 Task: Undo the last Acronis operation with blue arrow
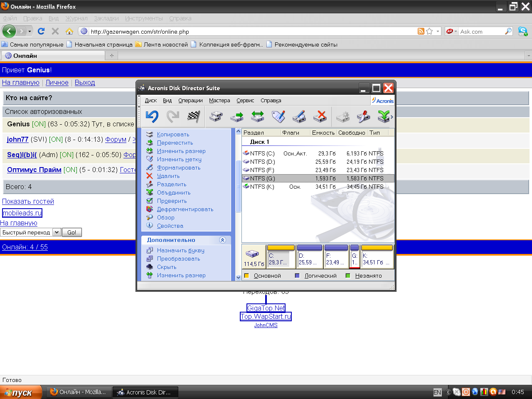152,116
